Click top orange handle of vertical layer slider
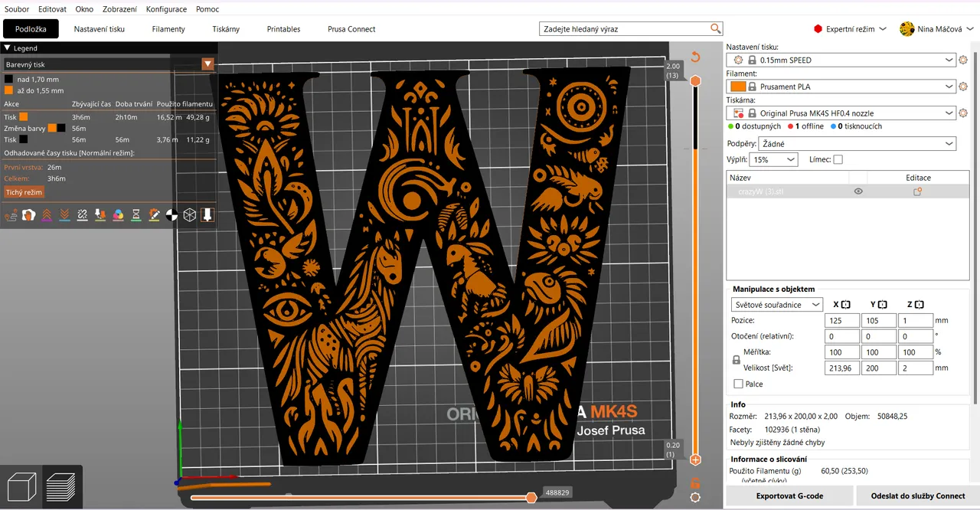 coord(695,80)
